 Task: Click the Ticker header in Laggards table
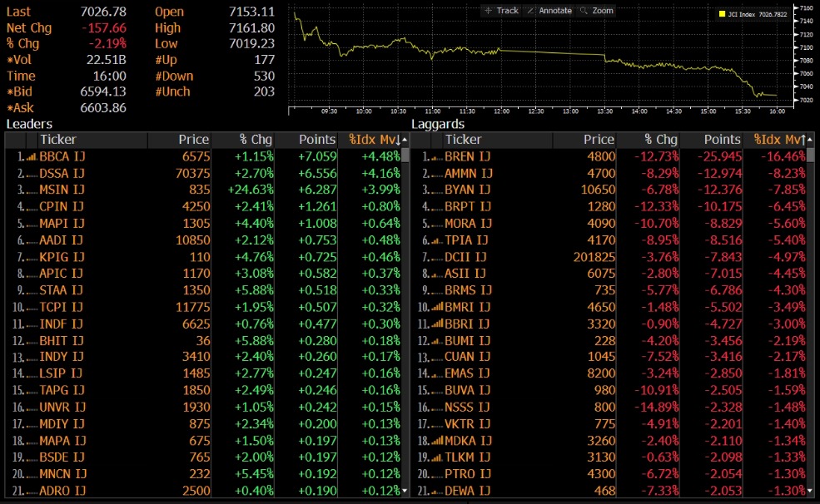tap(463, 140)
